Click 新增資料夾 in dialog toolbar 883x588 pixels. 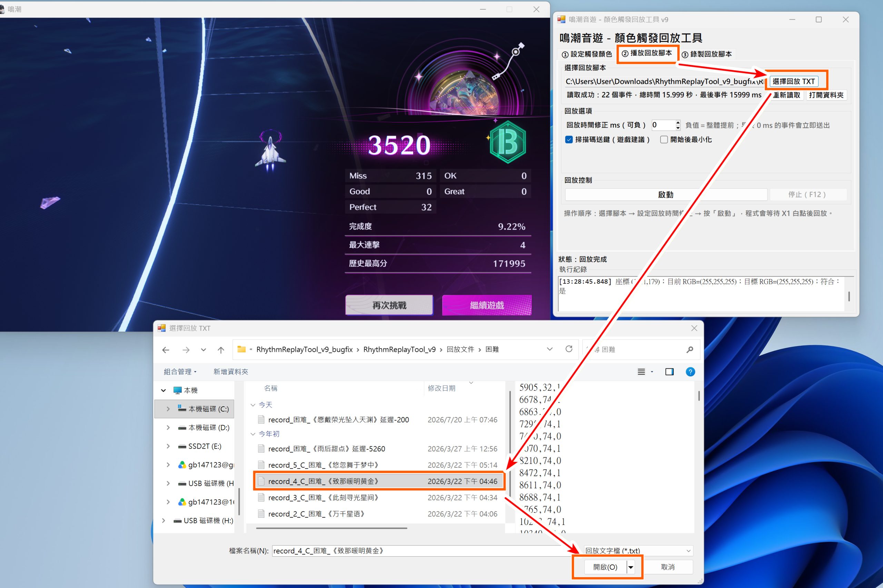click(231, 372)
